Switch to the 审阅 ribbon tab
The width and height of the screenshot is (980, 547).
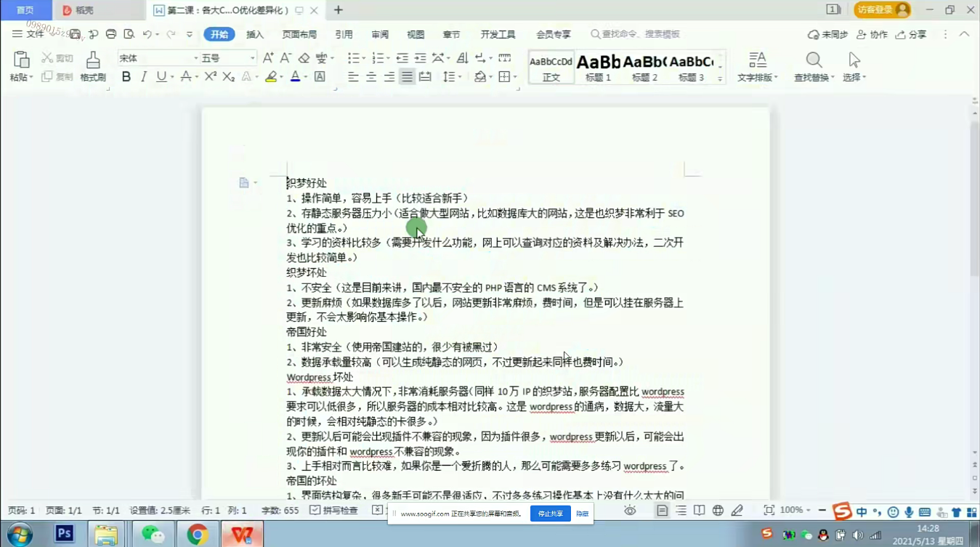pyautogui.click(x=380, y=34)
